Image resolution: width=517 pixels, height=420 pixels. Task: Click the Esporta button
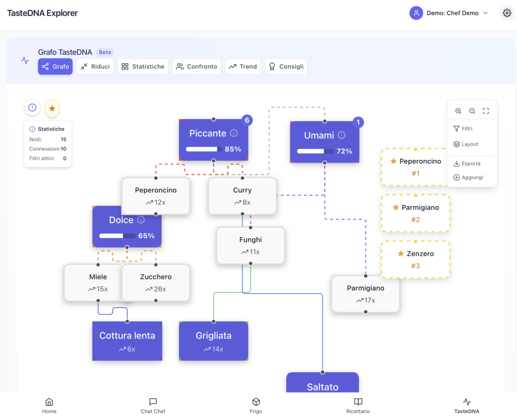(466, 164)
